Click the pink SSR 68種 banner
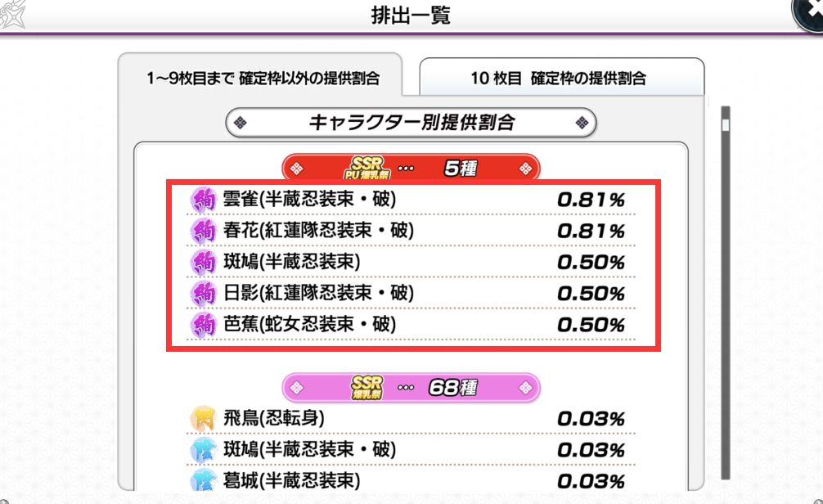823x504 pixels. click(411, 388)
